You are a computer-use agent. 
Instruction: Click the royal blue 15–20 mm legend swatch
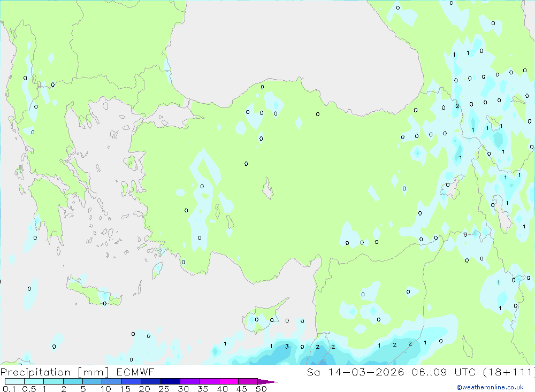132,381
